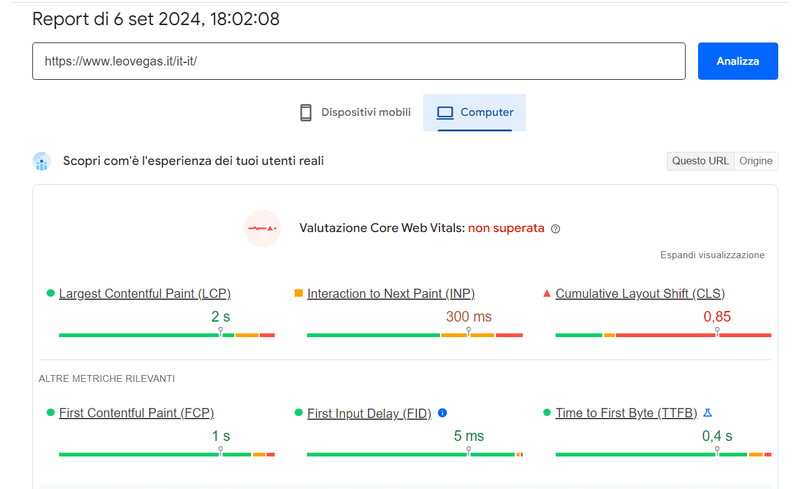Click the mobile phone icon
Image resolution: width=800 pixels, height=489 pixels.
306,112
